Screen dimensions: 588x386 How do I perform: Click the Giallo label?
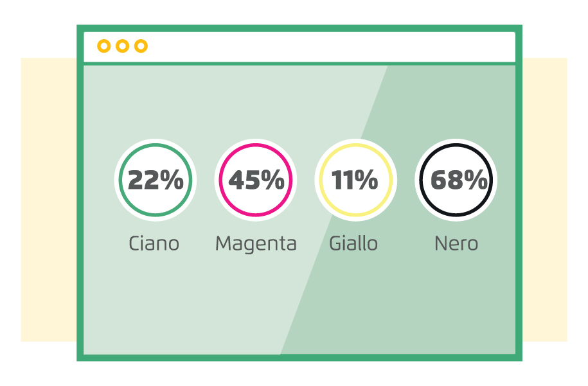[353, 243]
